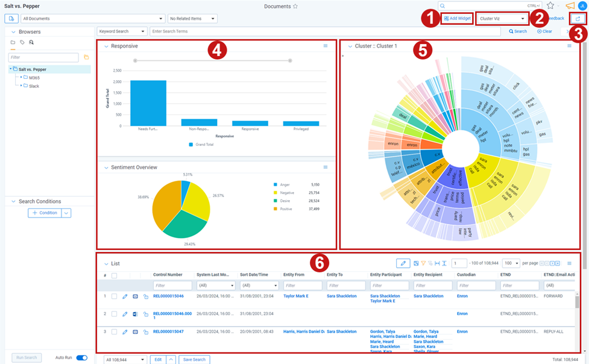Collapse the Search Conditions section chevron
Screen dimensions: 589x364
pos(13,201)
